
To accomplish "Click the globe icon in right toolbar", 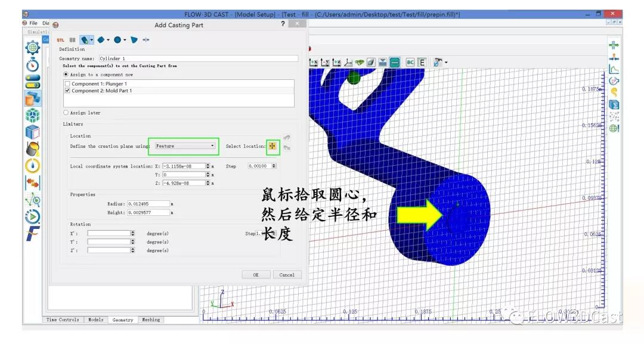I will point(614,128).
